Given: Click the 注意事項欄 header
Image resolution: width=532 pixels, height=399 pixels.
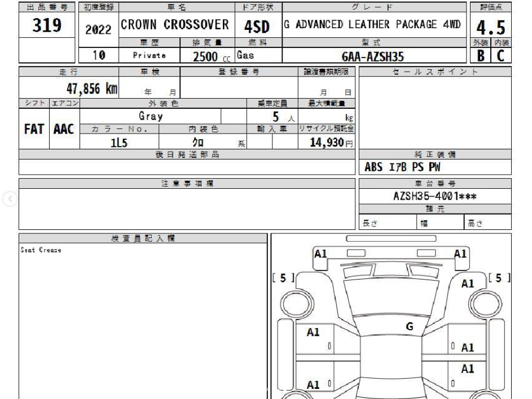Looking at the screenshot, I should click(187, 183).
